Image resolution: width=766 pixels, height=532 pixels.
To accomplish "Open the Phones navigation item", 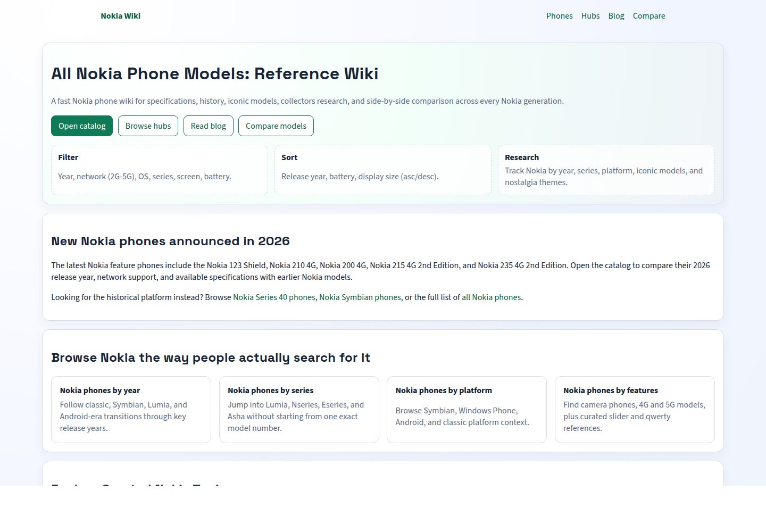I will (x=559, y=16).
